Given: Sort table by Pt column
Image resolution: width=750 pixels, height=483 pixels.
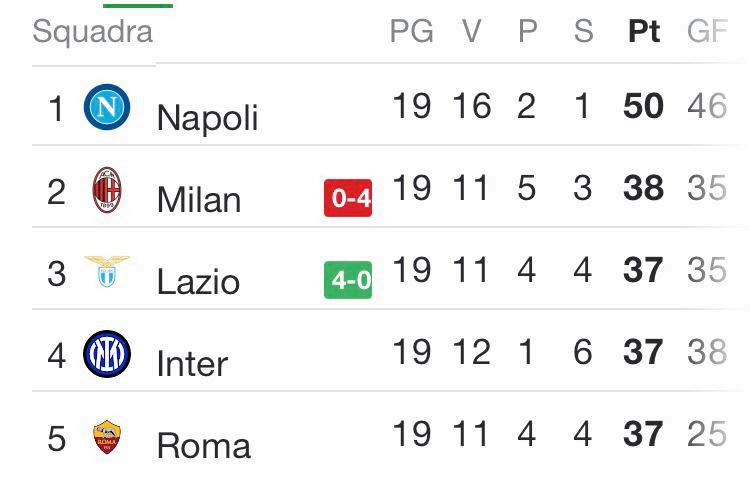Looking at the screenshot, I should 644,32.
